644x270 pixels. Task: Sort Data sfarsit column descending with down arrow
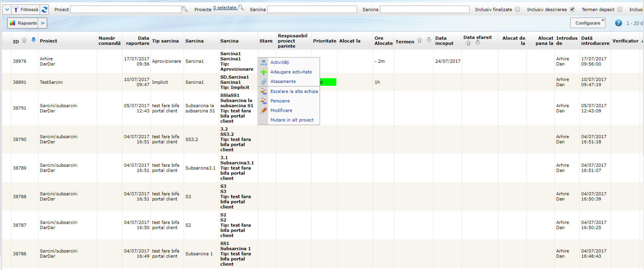[478, 43]
